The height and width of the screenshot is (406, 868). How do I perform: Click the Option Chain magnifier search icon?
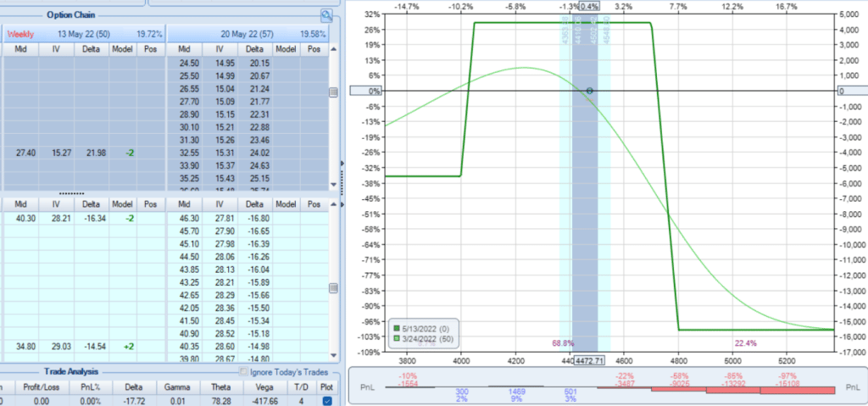pos(326,15)
